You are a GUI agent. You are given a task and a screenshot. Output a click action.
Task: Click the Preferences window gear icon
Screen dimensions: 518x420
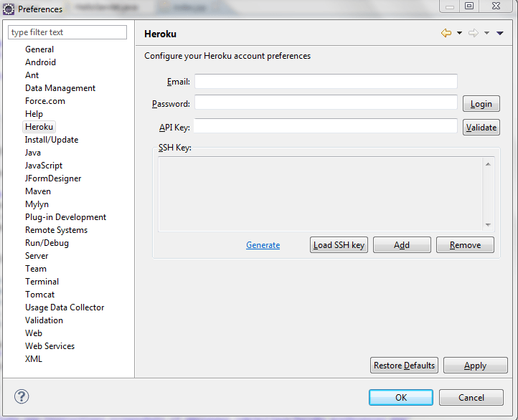tap(9, 9)
